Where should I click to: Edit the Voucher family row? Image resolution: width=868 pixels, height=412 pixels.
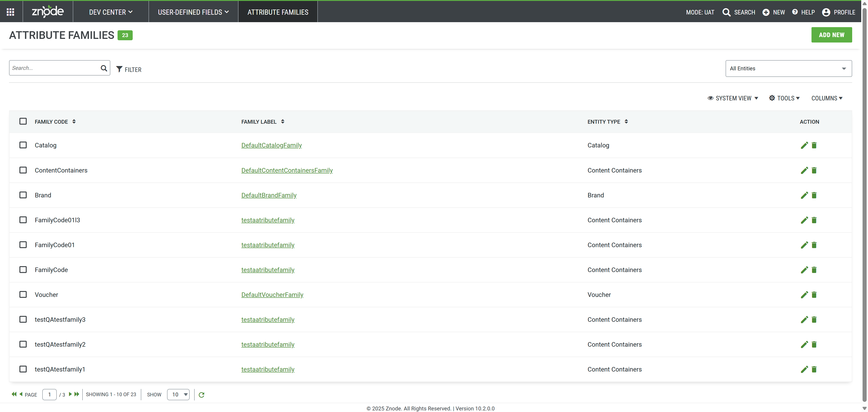click(804, 295)
